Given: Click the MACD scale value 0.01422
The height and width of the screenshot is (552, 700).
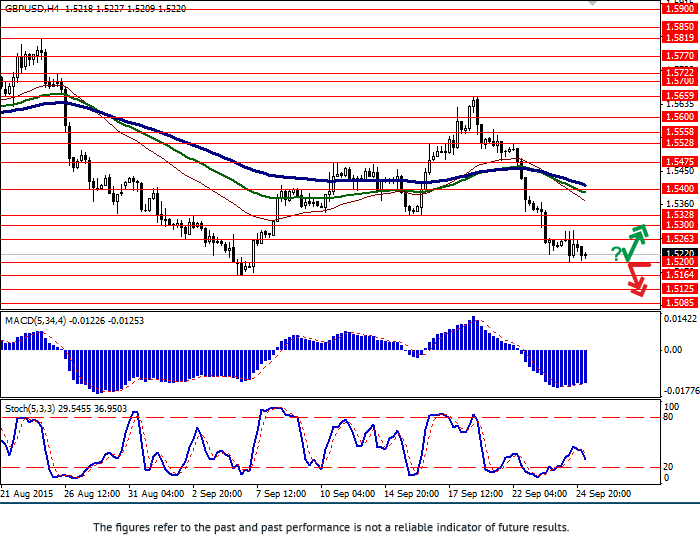Looking at the screenshot, I should click(680, 319).
